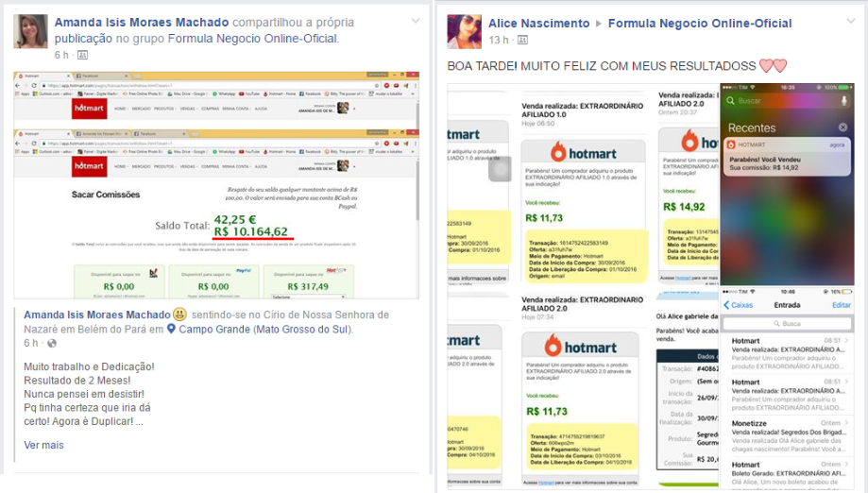Click 'Monetizze' email row in phone inbox

(x=787, y=436)
